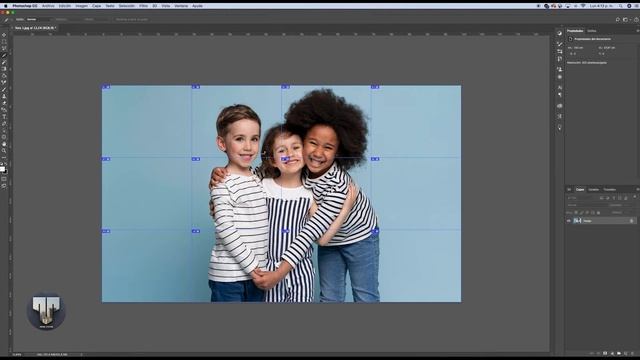Open the Edit Toolbar three-dots button

4,157
